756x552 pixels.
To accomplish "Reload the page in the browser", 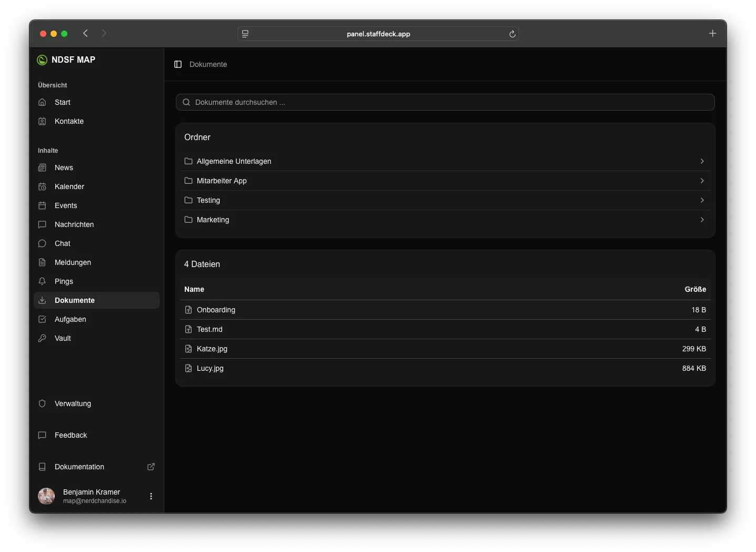I will [512, 34].
